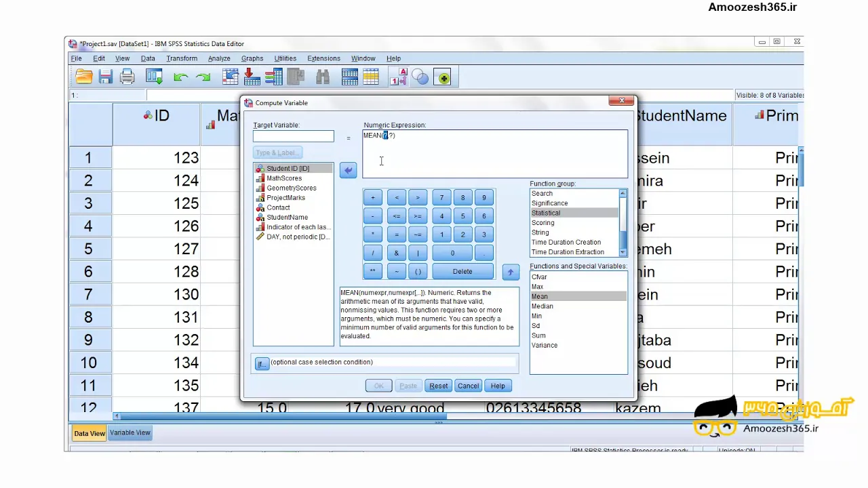Open the Graphs menu

[252, 58]
